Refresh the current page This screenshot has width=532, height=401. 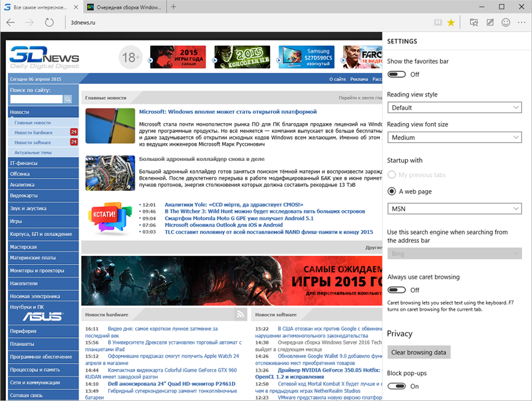(49, 23)
